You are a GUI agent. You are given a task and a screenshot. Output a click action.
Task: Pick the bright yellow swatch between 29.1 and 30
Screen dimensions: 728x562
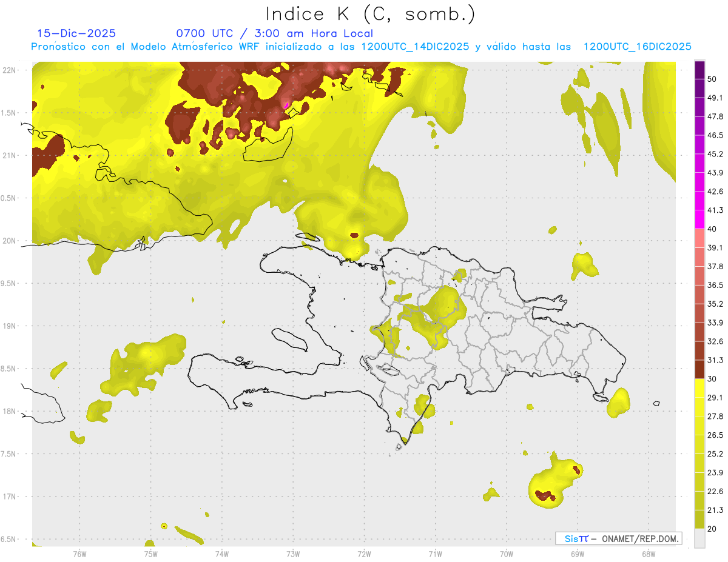699,389
